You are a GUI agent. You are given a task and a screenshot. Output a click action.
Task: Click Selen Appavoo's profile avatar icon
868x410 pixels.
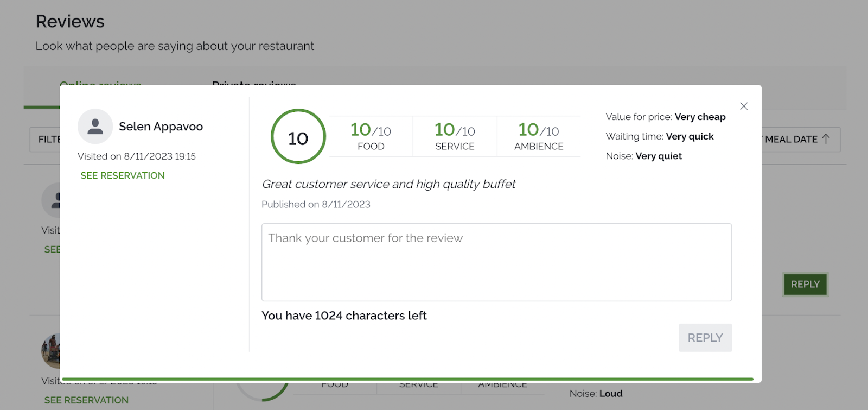tap(95, 127)
